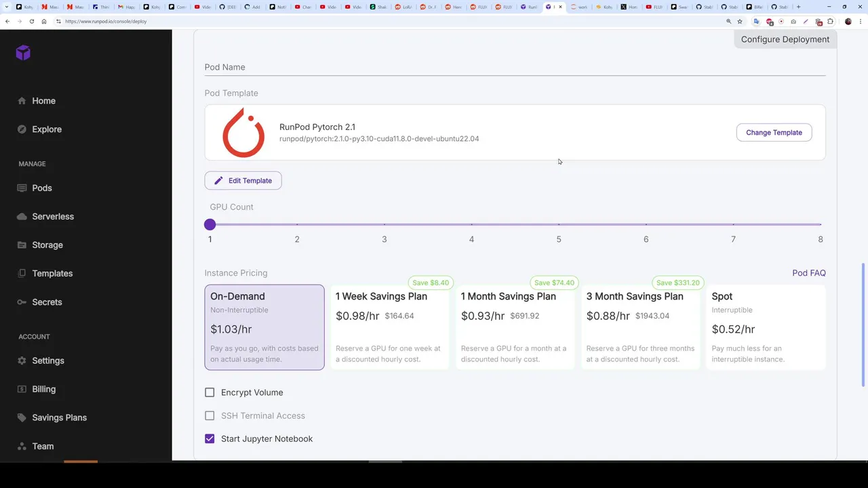The width and height of the screenshot is (868, 488).
Task: Click the zoom magnifier icon in address bar
Action: pos(729,21)
